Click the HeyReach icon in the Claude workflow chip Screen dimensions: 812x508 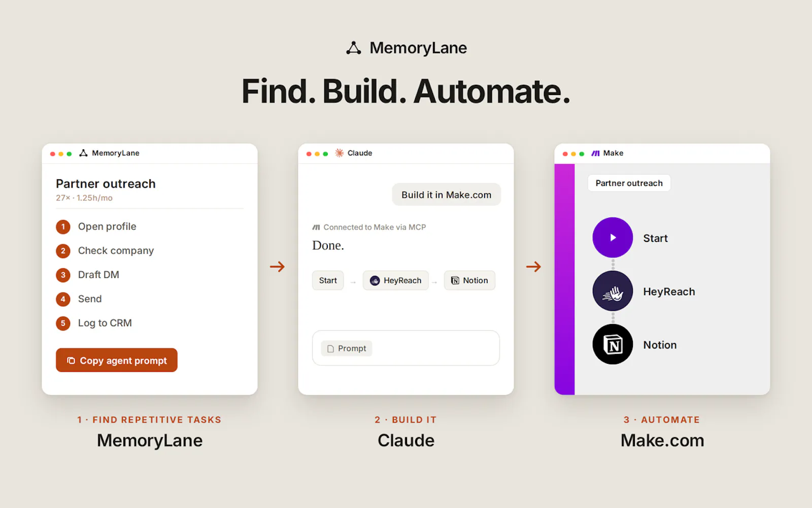[375, 280]
